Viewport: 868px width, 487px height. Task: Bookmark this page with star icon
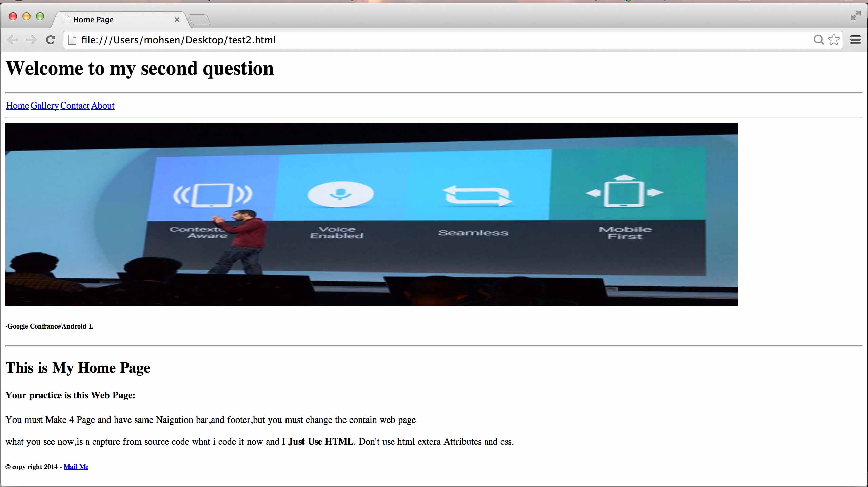(834, 40)
